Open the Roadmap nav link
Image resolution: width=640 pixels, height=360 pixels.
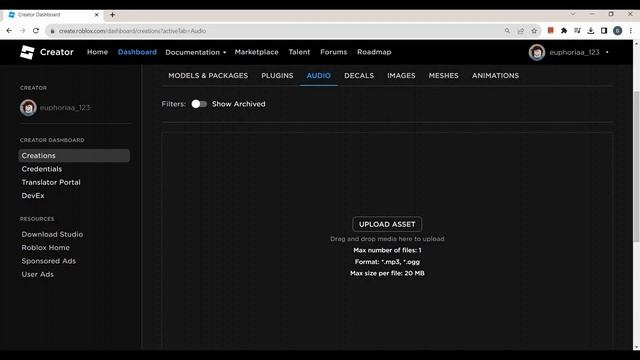click(x=374, y=52)
